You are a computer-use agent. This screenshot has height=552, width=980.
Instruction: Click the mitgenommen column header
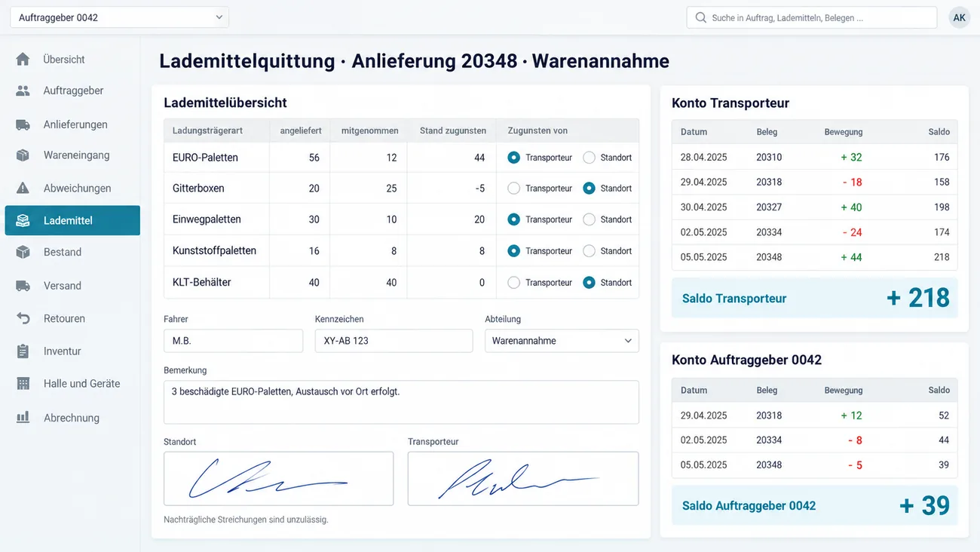click(x=369, y=130)
